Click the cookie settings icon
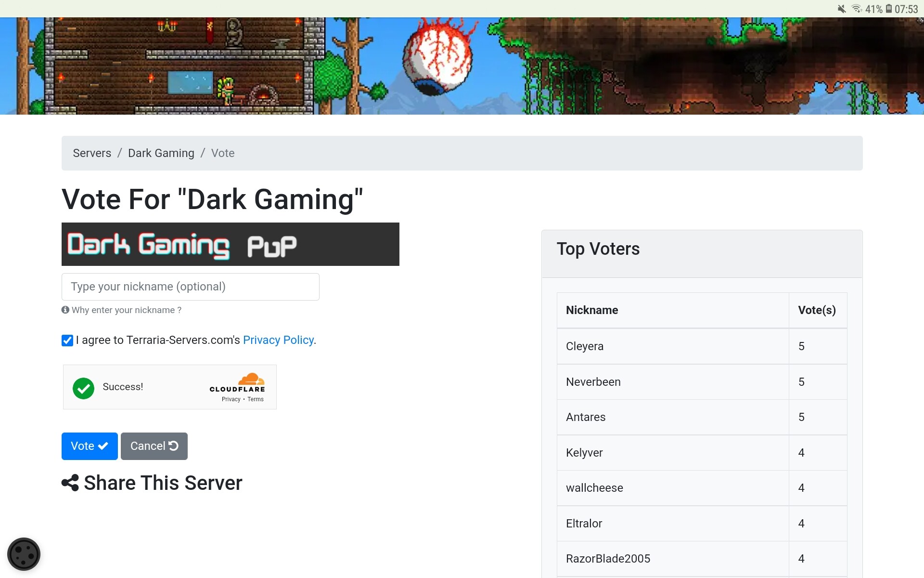924x578 pixels. tap(24, 554)
